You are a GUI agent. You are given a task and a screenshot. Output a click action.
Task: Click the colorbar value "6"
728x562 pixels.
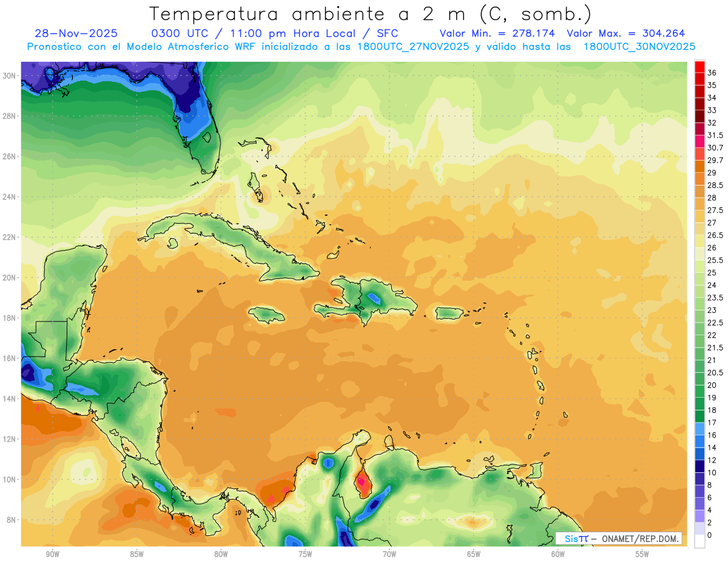click(x=710, y=497)
